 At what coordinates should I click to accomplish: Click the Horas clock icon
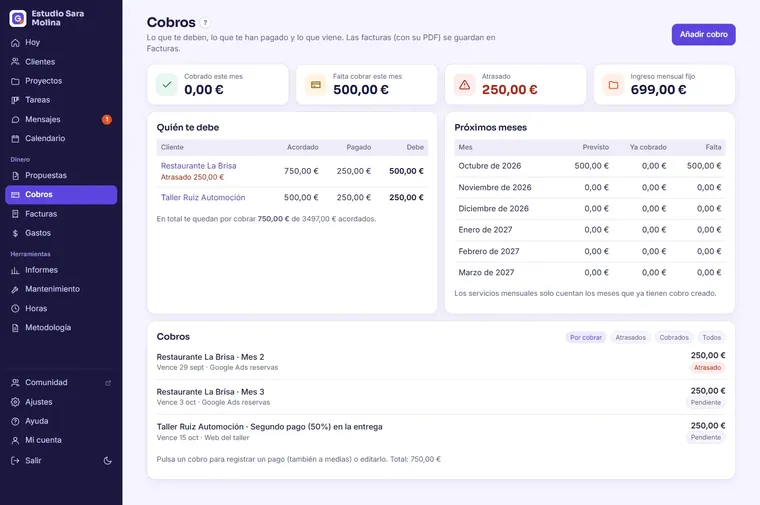pos(15,308)
